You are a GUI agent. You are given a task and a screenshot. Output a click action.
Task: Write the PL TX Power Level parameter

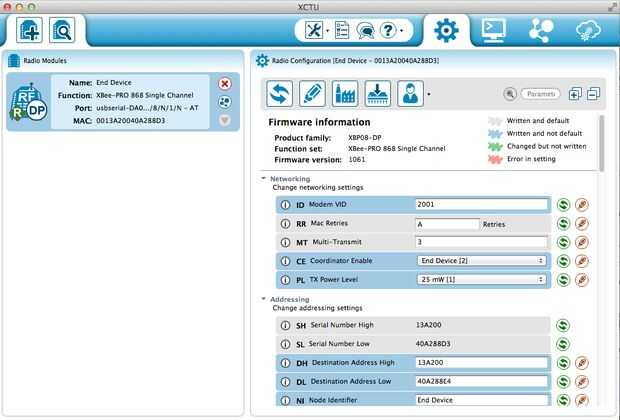click(582, 280)
